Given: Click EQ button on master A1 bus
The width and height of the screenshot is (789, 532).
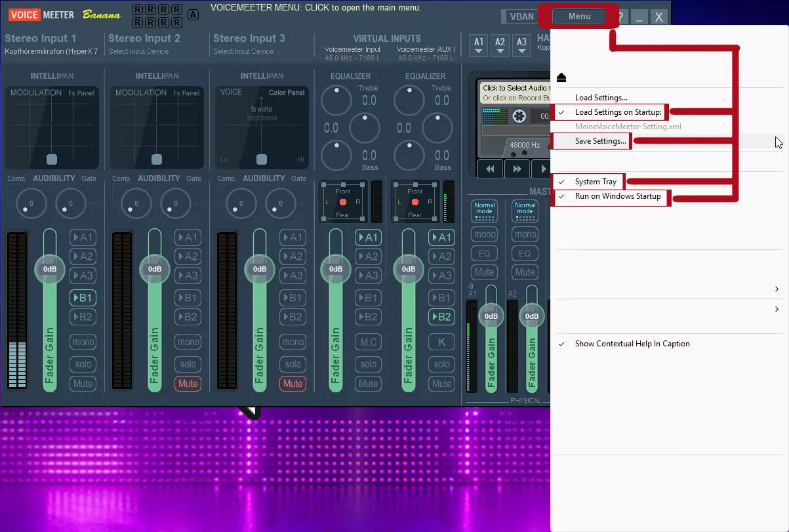Looking at the screenshot, I should tap(485, 253).
